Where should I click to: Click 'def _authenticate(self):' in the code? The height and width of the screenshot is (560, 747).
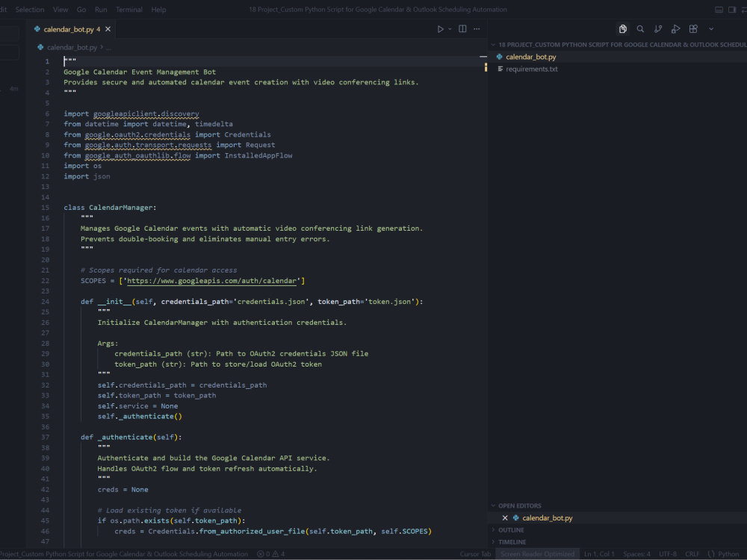(131, 437)
